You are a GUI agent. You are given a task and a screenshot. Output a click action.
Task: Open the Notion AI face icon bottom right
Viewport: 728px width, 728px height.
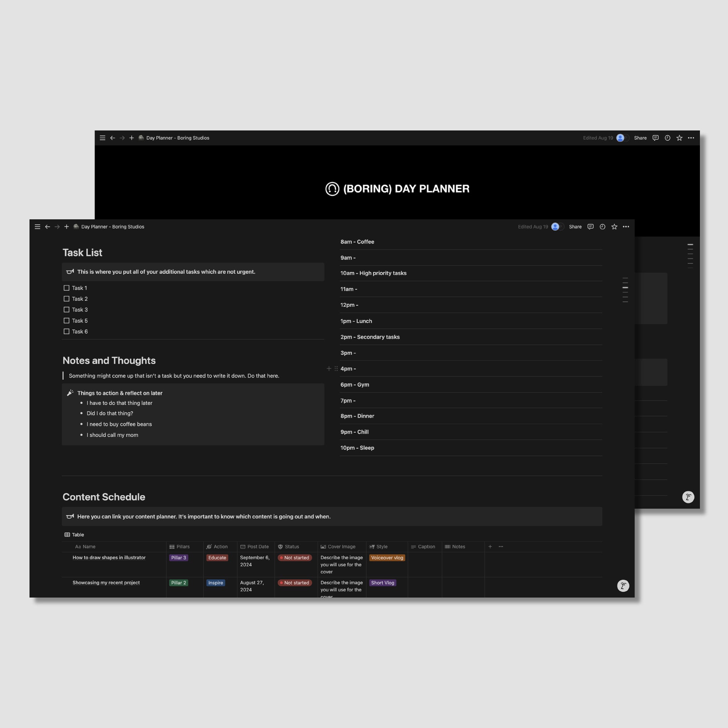click(623, 585)
